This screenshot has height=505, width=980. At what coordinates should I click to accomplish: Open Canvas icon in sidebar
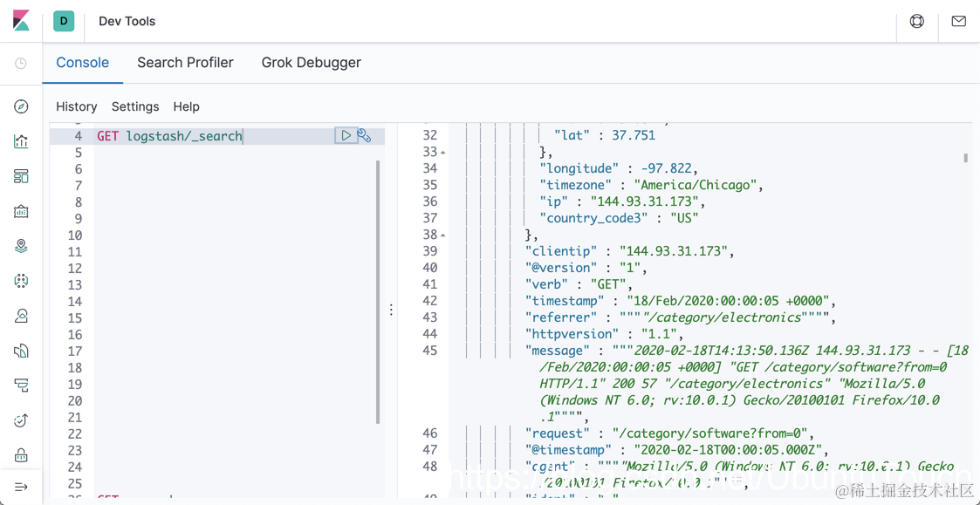(x=21, y=211)
